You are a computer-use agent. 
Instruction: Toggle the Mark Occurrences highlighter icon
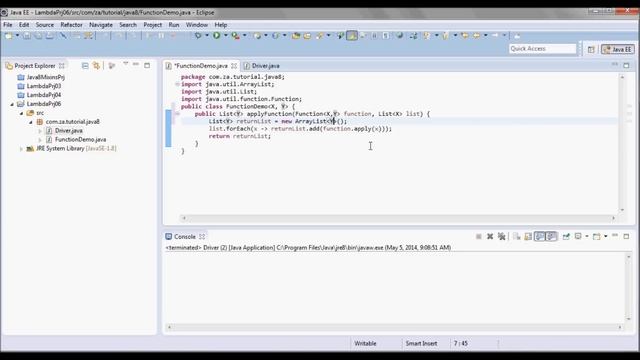pos(352,36)
